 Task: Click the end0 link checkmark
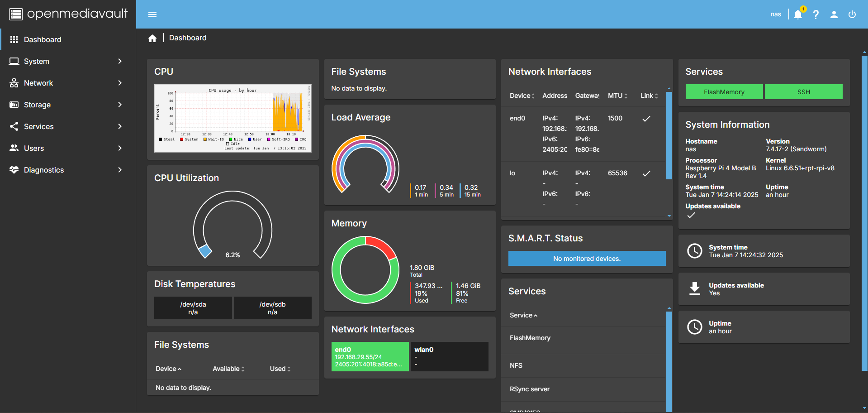(646, 119)
